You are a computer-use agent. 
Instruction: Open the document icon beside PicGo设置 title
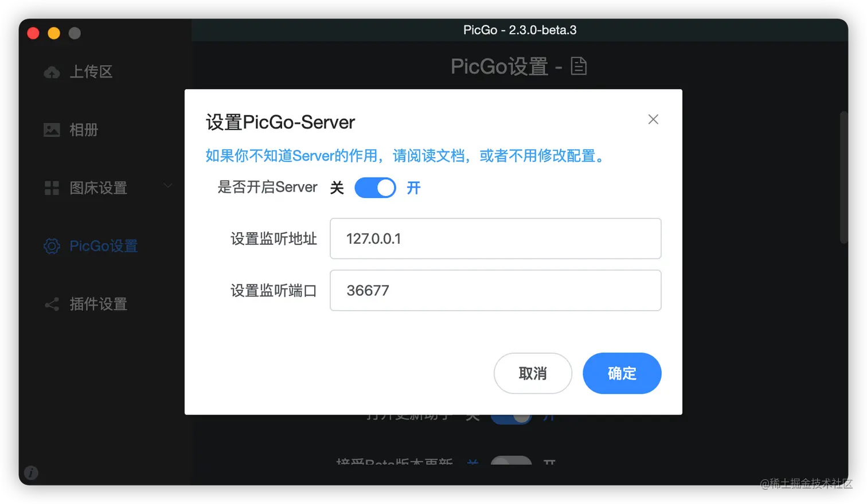pyautogui.click(x=579, y=67)
